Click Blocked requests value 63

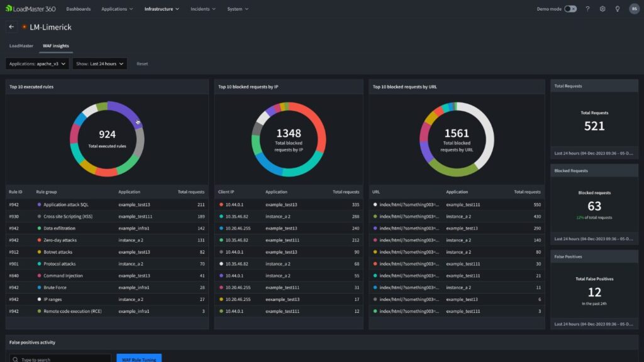tap(594, 206)
